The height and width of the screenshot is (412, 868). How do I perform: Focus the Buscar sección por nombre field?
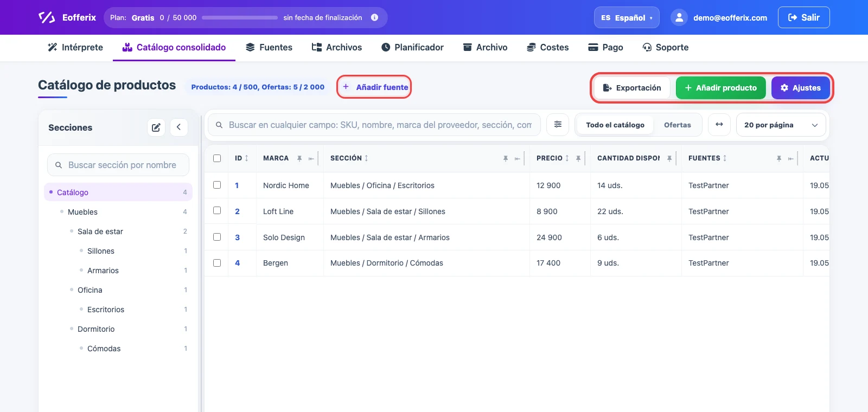click(118, 165)
